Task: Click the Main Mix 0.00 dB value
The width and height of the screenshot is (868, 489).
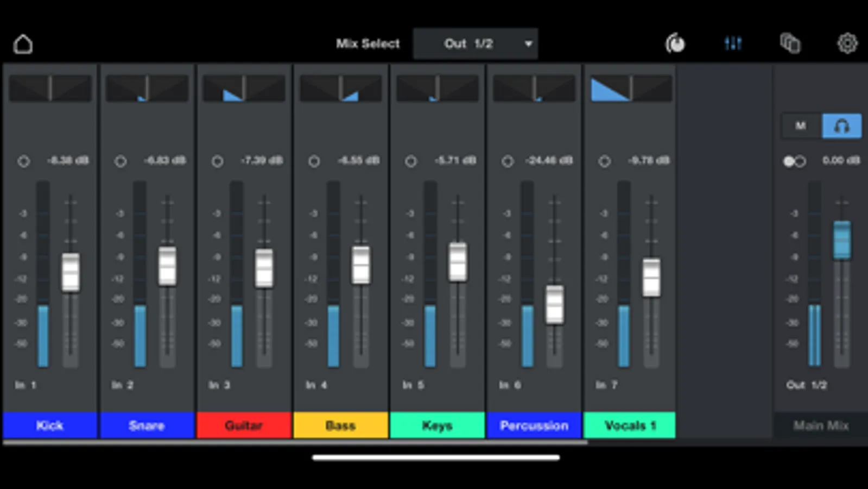Action: pyautogui.click(x=841, y=160)
